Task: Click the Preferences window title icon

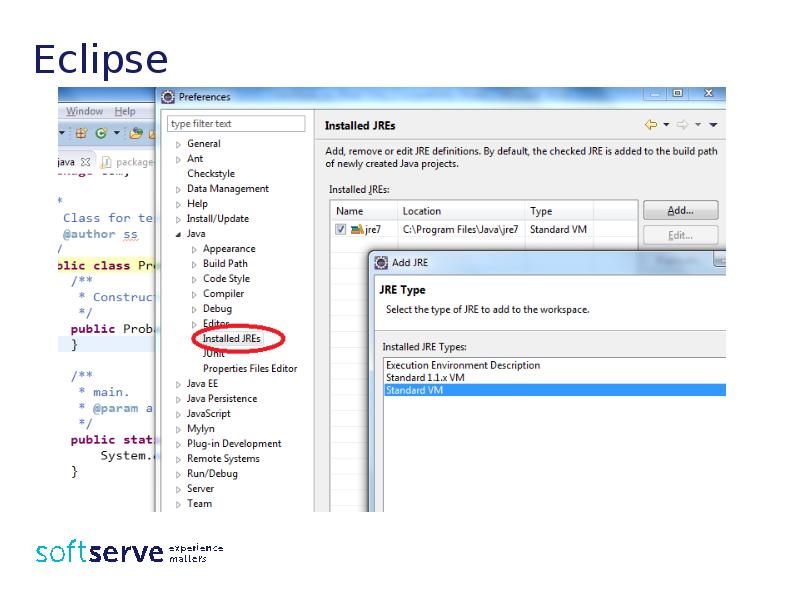Action: pyautogui.click(x=168, y=97)
